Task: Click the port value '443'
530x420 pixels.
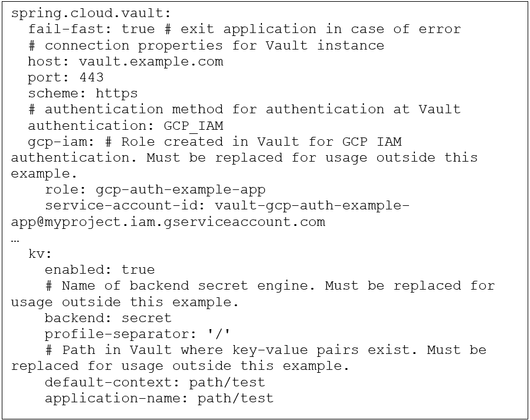Action: (91, 77)
